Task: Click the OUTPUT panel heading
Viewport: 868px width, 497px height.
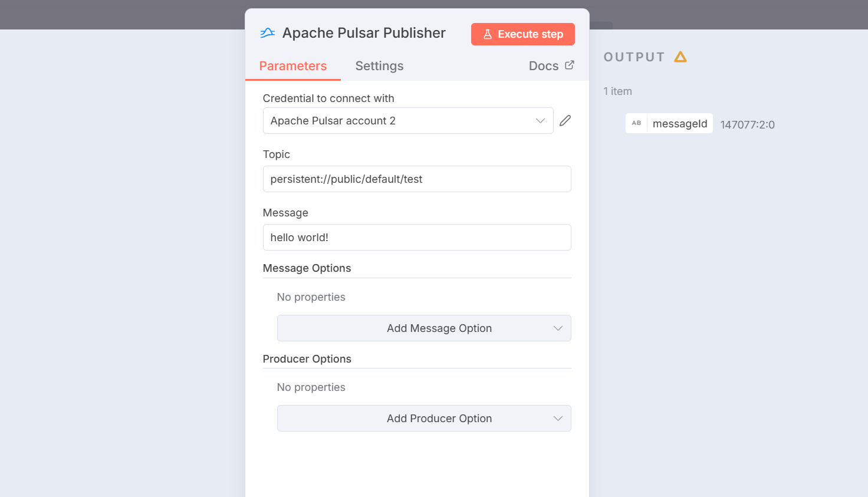Action: tap(634, 57)
